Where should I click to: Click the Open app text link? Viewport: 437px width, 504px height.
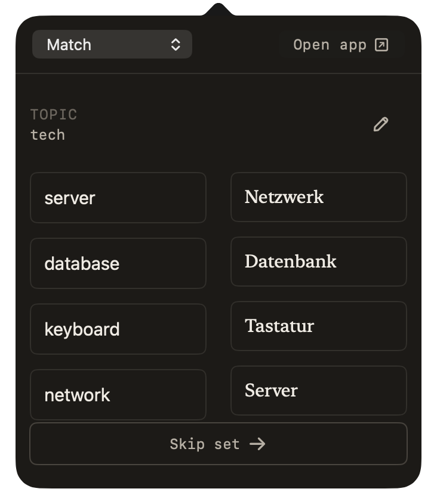pyautogui.click(x=330, y=45)
